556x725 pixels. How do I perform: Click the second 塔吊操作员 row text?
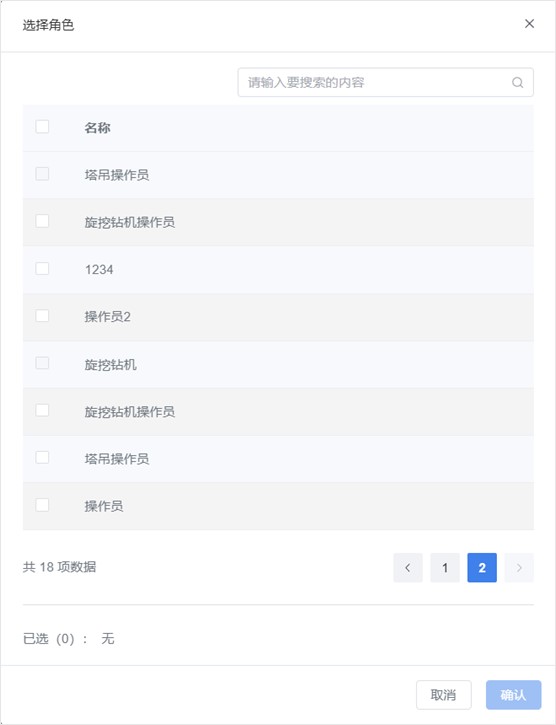[117, 459]
